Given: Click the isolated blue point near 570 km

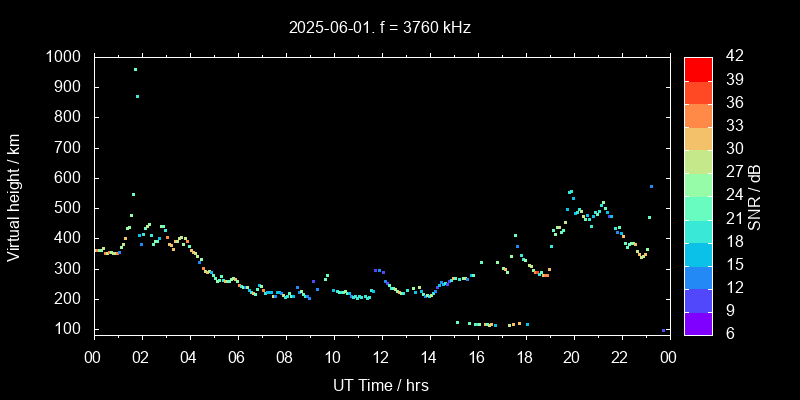Looking at the screenshot, I should point(651,186).
